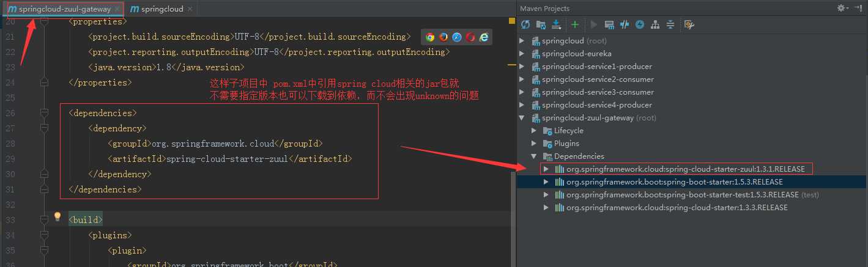Expand springcloud-service3-consumer node

click(x=522, y=92)
